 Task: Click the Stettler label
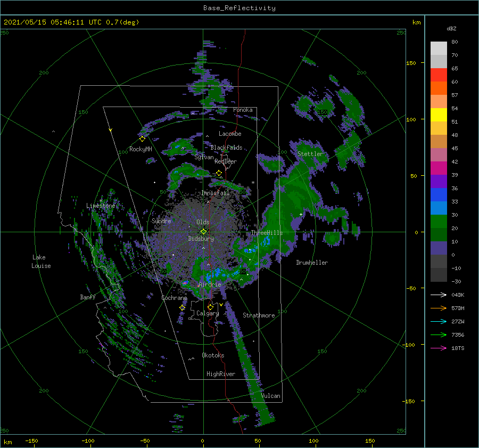310,154
